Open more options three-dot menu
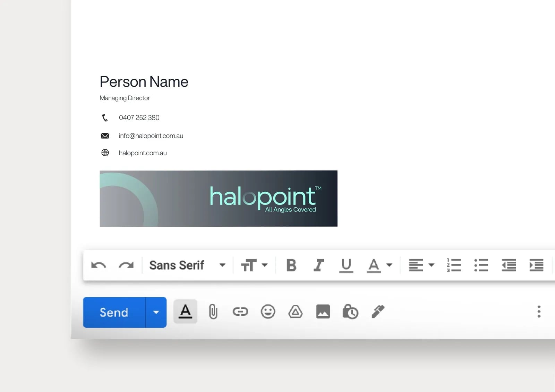The width and height of the screenshot is (555, 392). coord(539,312)
